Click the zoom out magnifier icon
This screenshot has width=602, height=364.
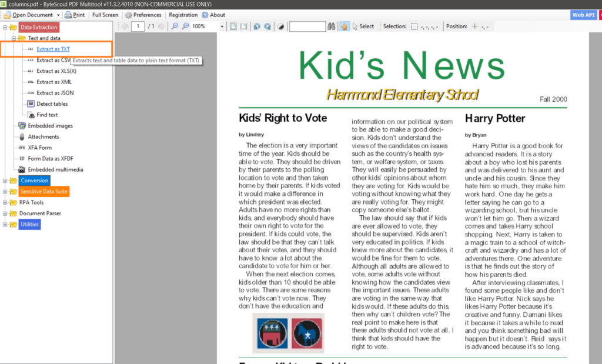[x=175, y=26]
